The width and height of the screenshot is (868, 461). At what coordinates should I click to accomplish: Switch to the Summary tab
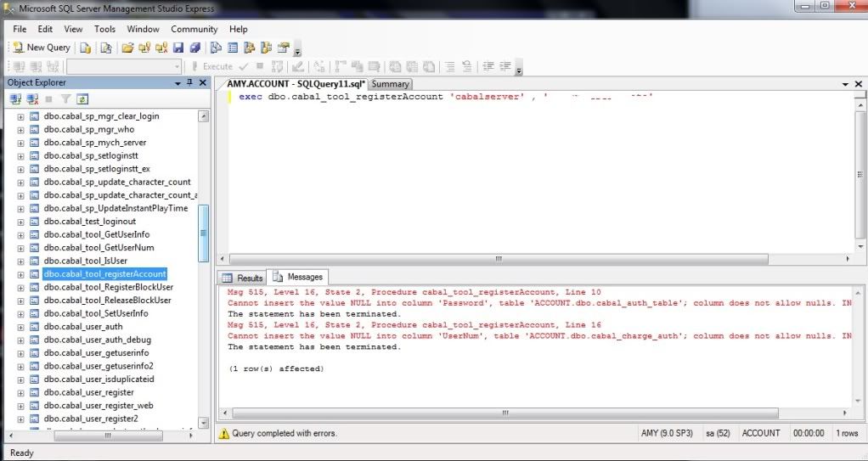(390, 84)
